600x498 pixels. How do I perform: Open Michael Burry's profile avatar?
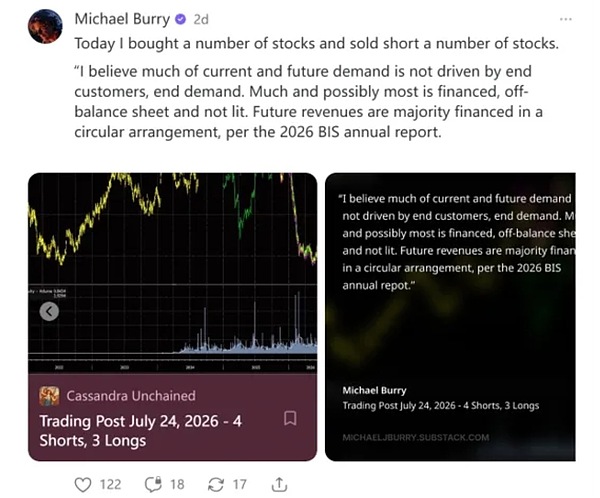click(x=45, y=26)
